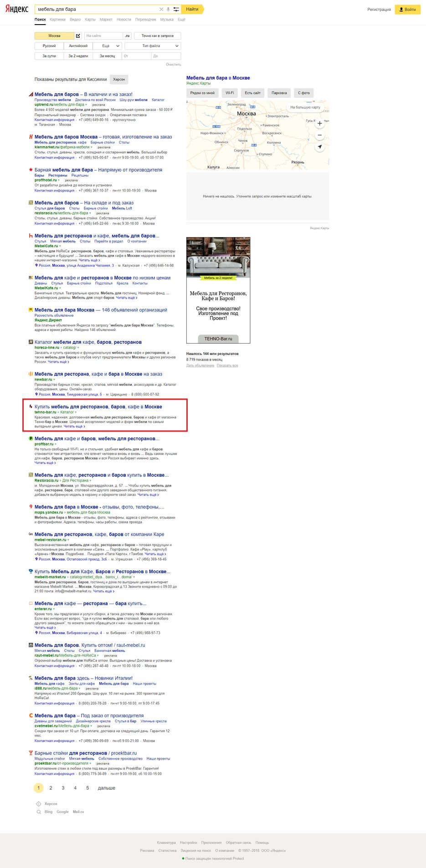Click the Yandex logo
The height and width of the screenshot is (868, 426).
17,9
